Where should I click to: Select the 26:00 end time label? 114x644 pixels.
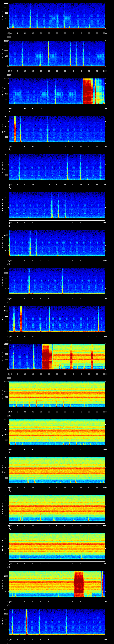click(x=105, y=147)
